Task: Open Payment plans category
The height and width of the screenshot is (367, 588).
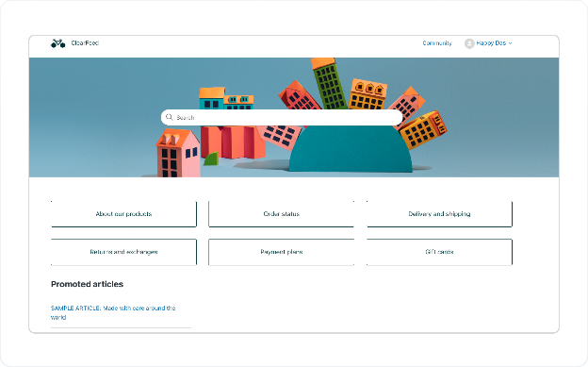Action: [281, 252]
